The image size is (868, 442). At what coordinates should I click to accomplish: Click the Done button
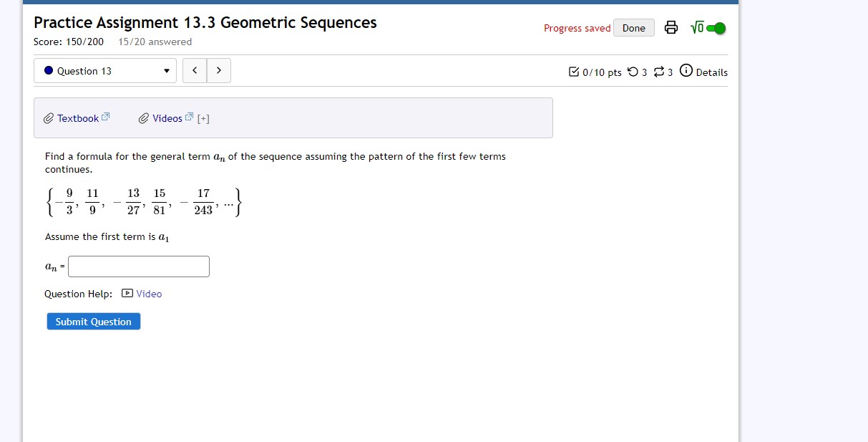point(633,28)
